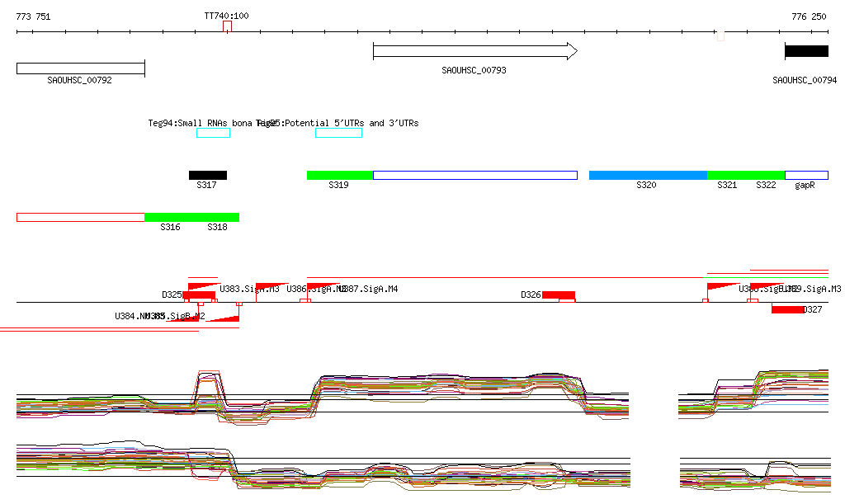Viewport: 845px width, 504px height.
Task: Click the red D325 block
Action: coord(199,294)
